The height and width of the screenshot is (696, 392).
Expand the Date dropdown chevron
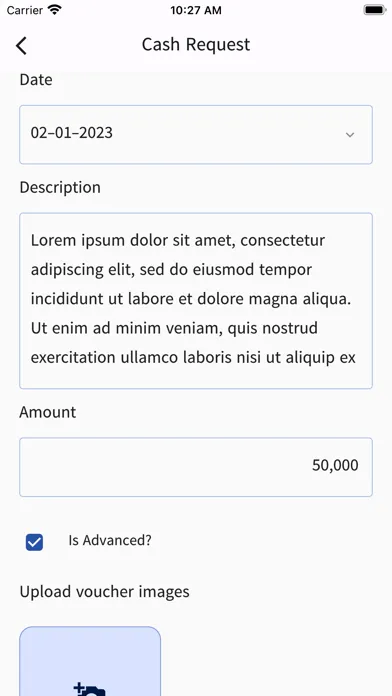coord(350,134)
